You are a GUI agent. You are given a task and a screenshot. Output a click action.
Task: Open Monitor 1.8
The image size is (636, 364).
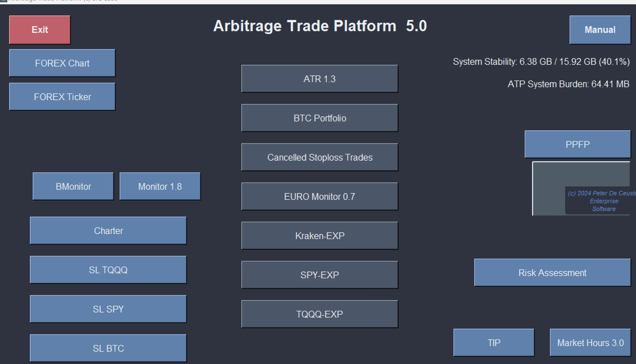point(160,187)
